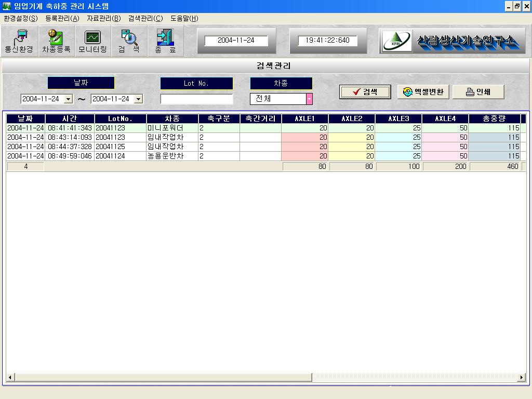Open the 검색관리(C) menu
Image resolution: width=532 pixels, height=399 pixels.
click(x=145, y=18)
